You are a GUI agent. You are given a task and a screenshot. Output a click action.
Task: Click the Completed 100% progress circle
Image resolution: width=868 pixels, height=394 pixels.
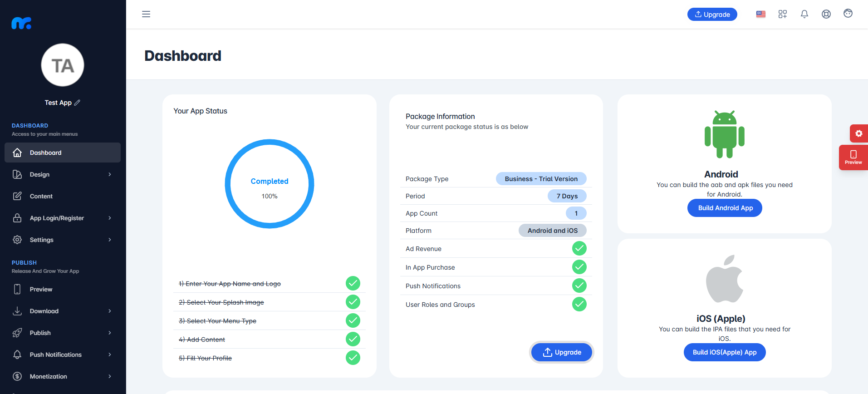(x=270, y=184)
